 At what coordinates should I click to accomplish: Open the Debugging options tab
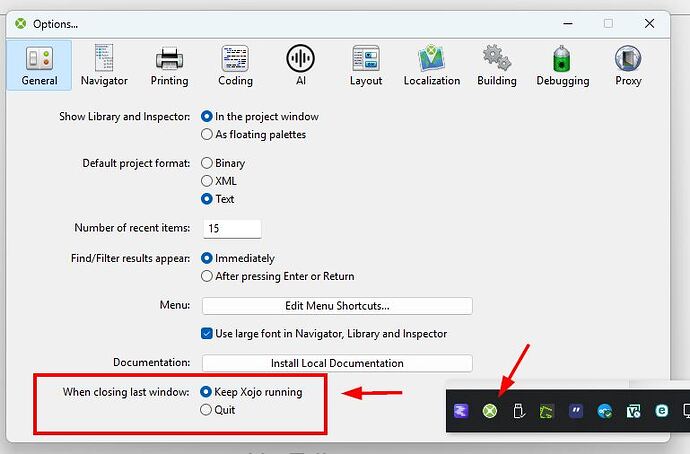point(562,66)
